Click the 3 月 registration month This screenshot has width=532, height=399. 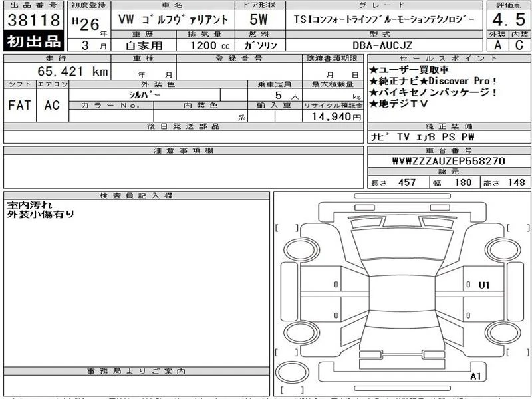pyautogui.click(x=94, y=45)
